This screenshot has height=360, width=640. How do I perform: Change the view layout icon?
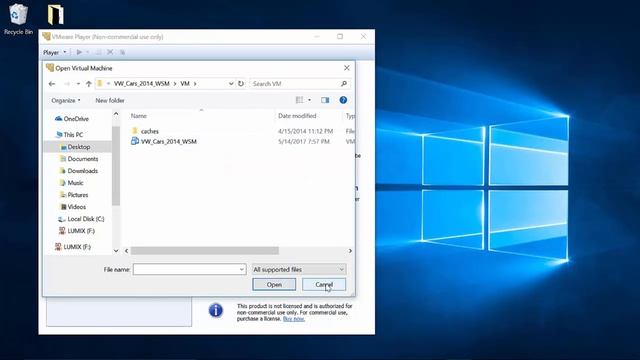click(300, 100)
